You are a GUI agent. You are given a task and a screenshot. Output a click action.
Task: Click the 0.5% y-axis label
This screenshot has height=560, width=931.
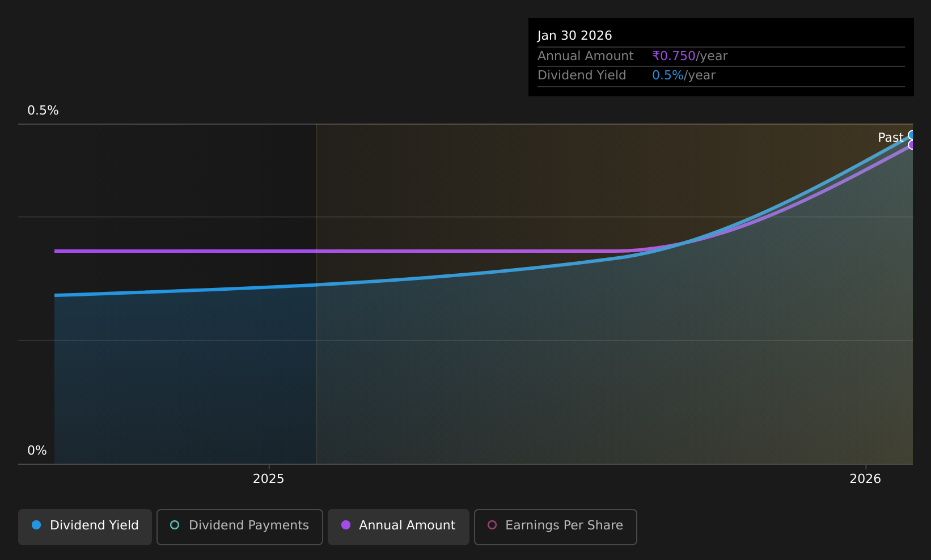click(x=43, y=111)
